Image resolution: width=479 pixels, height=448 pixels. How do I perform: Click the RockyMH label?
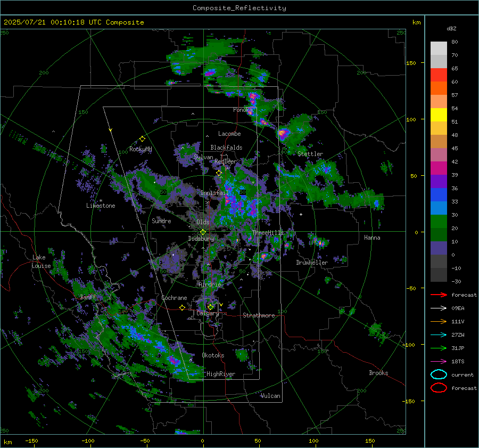141,149
